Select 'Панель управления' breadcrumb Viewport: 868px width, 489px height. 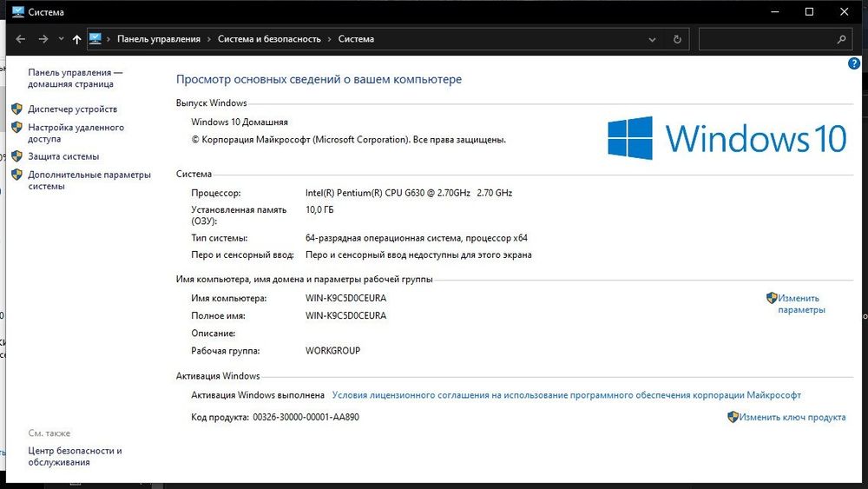[x=159, y=39]
